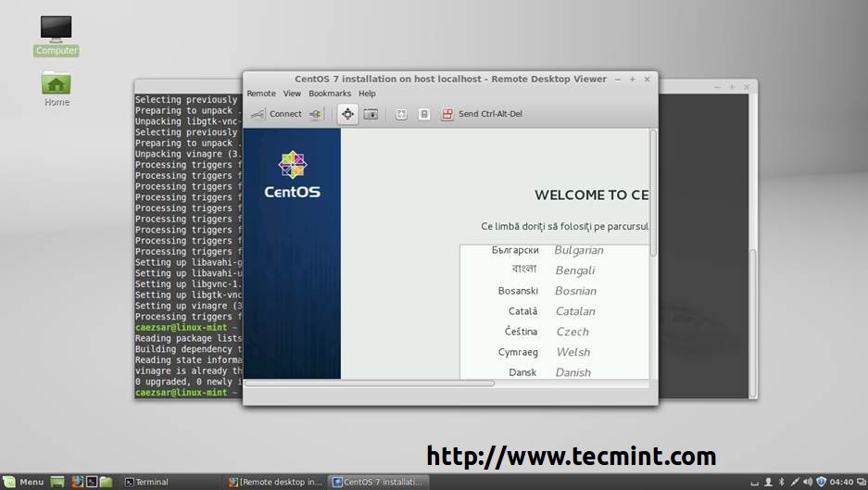Viewport: 868px width, 490px height.
Task: Click the Connect toolbar button
Action: click(x=276, y=114)
